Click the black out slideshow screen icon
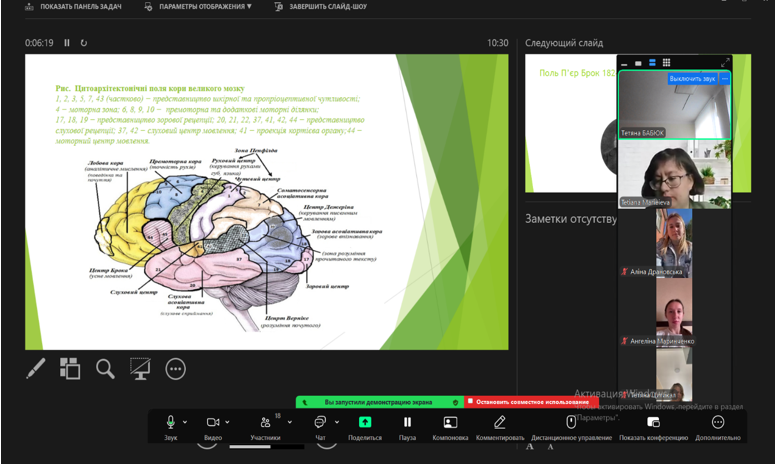 pyautogui.click(x=140, y=368)
